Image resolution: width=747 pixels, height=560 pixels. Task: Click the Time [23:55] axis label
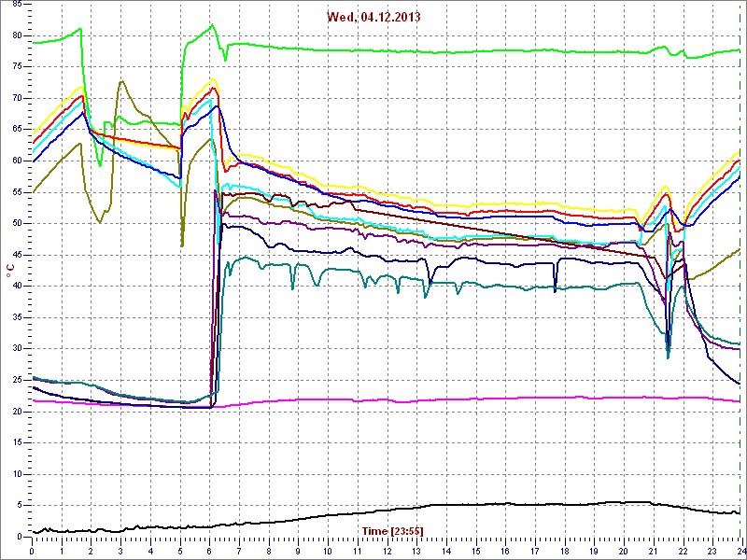pos(392,530)
